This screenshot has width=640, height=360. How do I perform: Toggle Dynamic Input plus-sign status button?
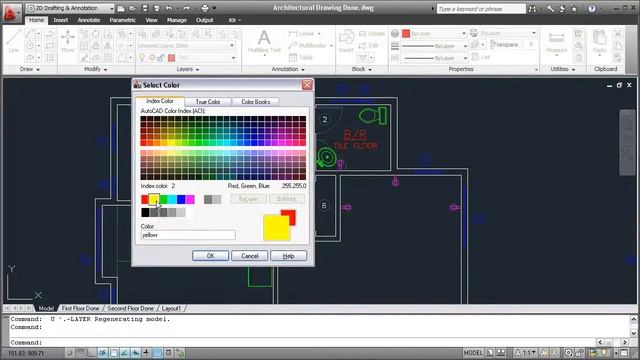(x=146, y=353)
